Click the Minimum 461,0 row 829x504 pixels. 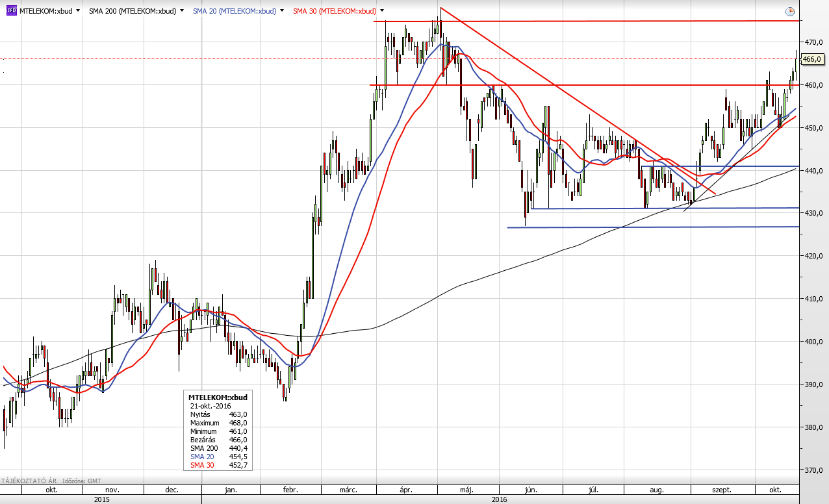pyautogui.click(x=218, y=431)
